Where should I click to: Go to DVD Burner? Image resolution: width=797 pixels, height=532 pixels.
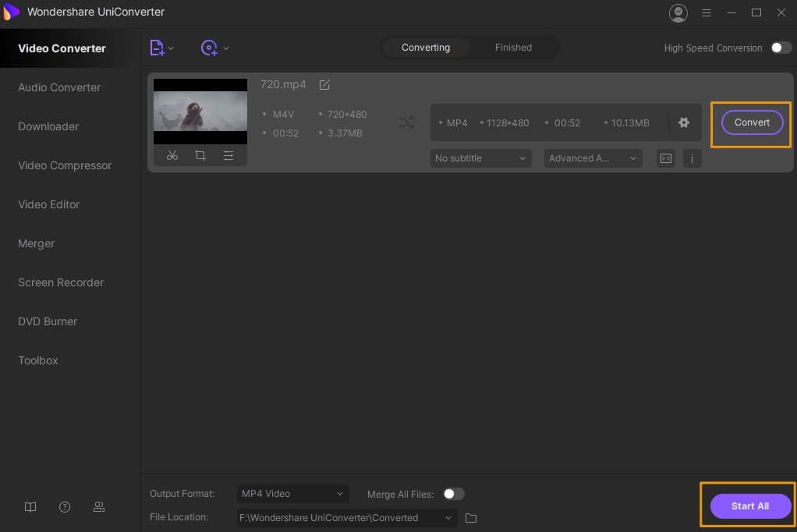tap(48, 321)
